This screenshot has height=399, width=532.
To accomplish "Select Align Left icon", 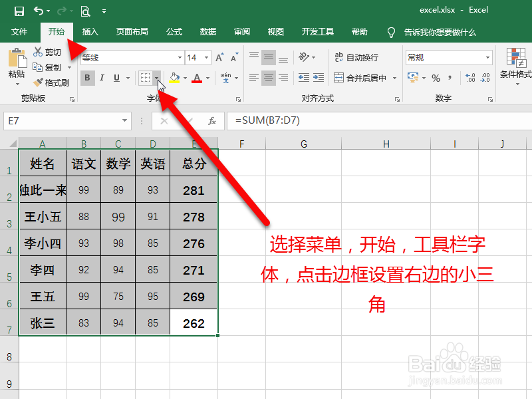I will 254,78.
